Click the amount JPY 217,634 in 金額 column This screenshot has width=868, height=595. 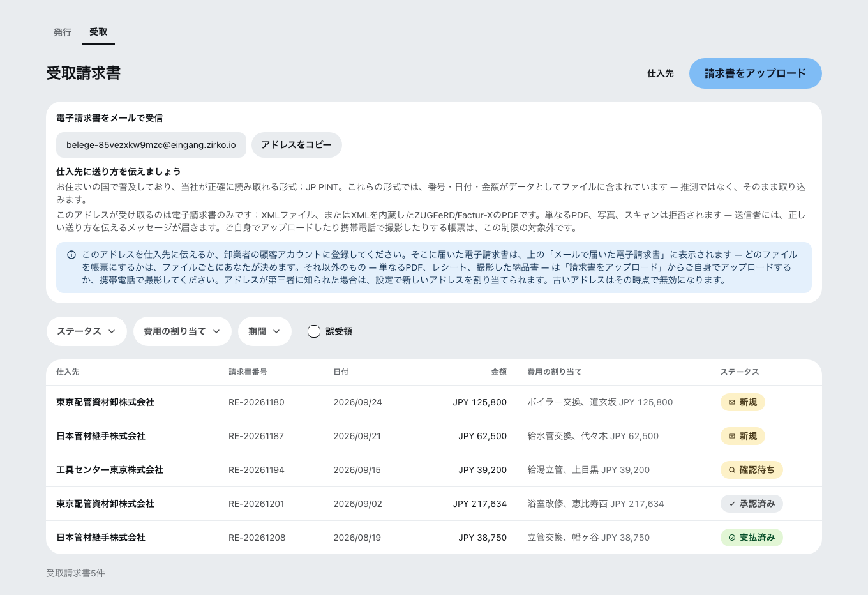[480, 504]
